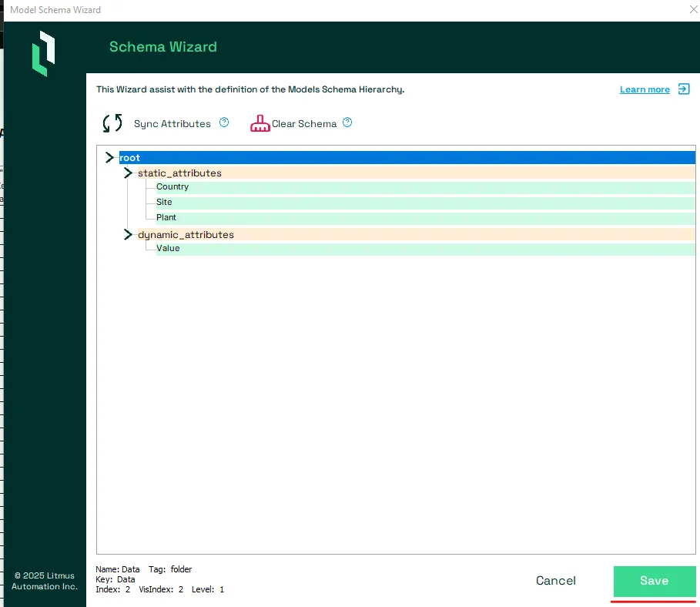The image size is (700, 607).
Task: Close the Model Schema Wizard window
Action: click(x=693, y=9)
